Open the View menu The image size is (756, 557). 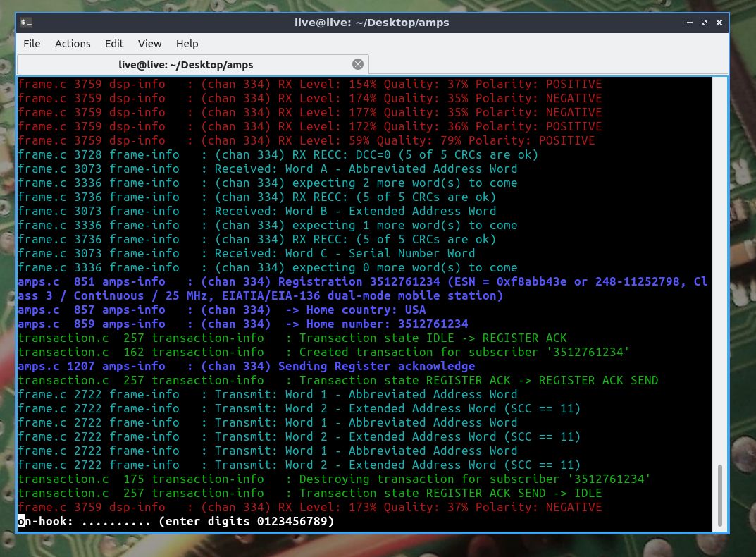[x=150, y=44]
